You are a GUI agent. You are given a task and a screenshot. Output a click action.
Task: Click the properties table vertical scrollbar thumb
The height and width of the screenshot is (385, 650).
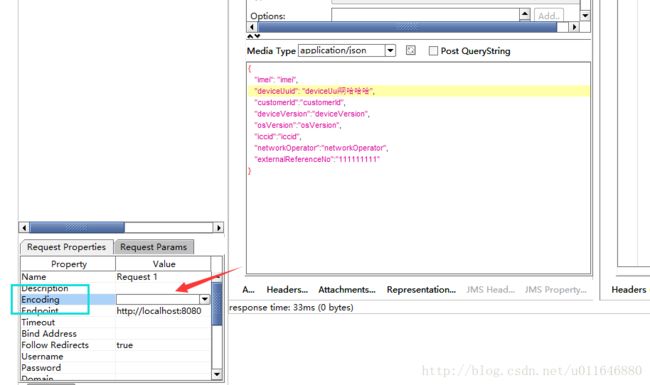[217, 303]
